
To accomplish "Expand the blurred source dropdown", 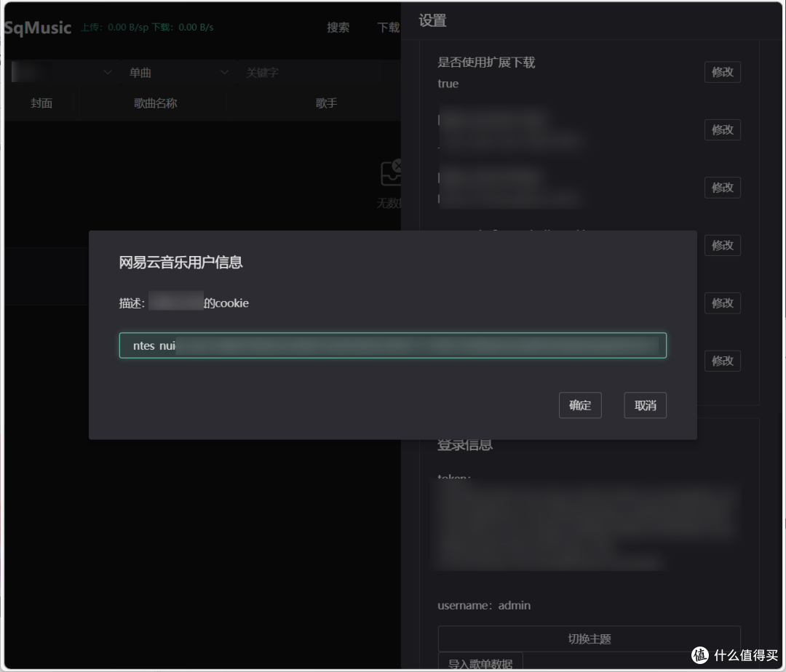I will [62, 73].
